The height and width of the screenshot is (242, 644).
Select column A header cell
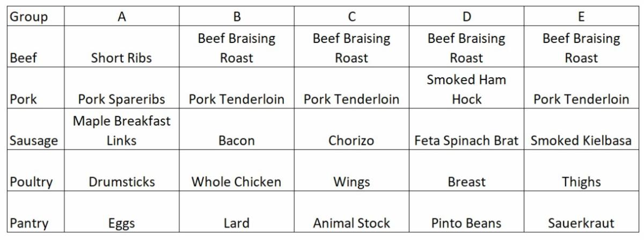tap(122, 17)
